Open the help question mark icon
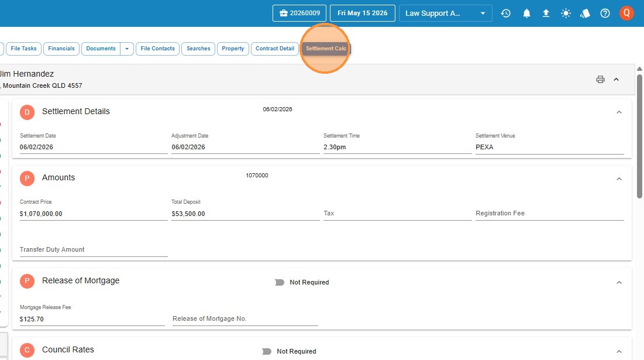The height and width of the screenshot is (360, 644). (605, 13)
